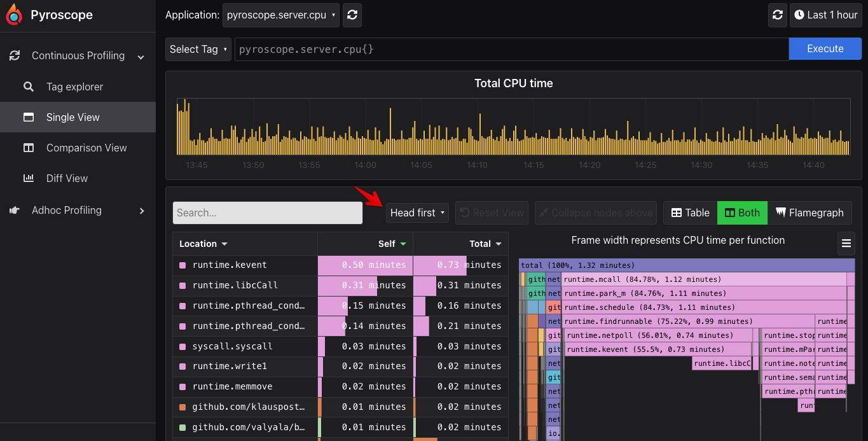Click the refresh icon left of Last 1 hour
This screenshot has width=868, height=441.
click(777, 15)
